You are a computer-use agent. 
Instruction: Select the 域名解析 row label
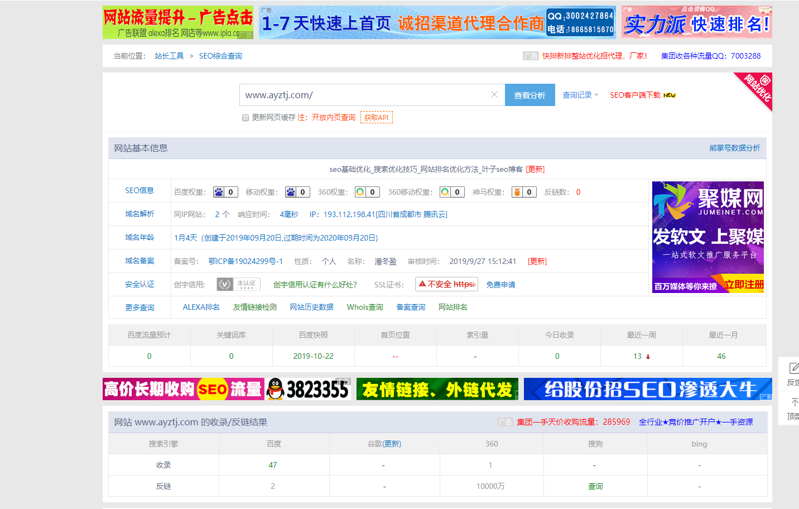pos(140,214)
